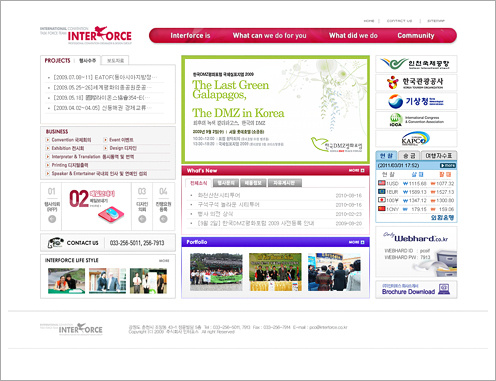The image size is (496, 381).
Task: Expand What's New with MORE button
Action: (x=357, y=170)
